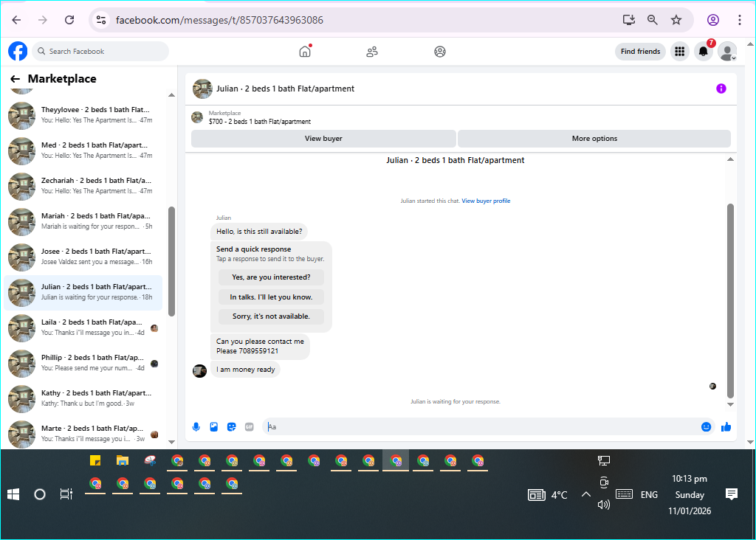
Task: Open the Windows action center icon
Action: 732,494
